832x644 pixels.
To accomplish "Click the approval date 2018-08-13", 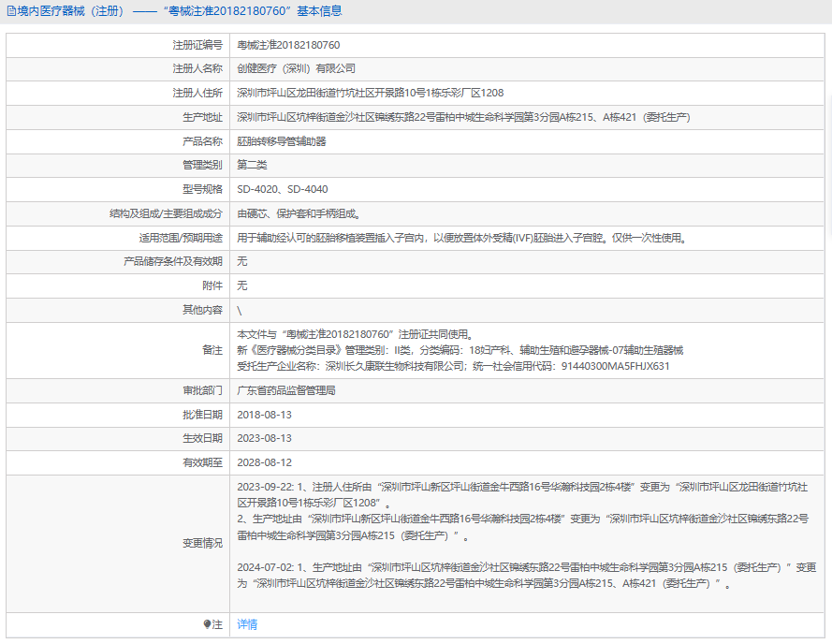I will [x=265, y=415].
